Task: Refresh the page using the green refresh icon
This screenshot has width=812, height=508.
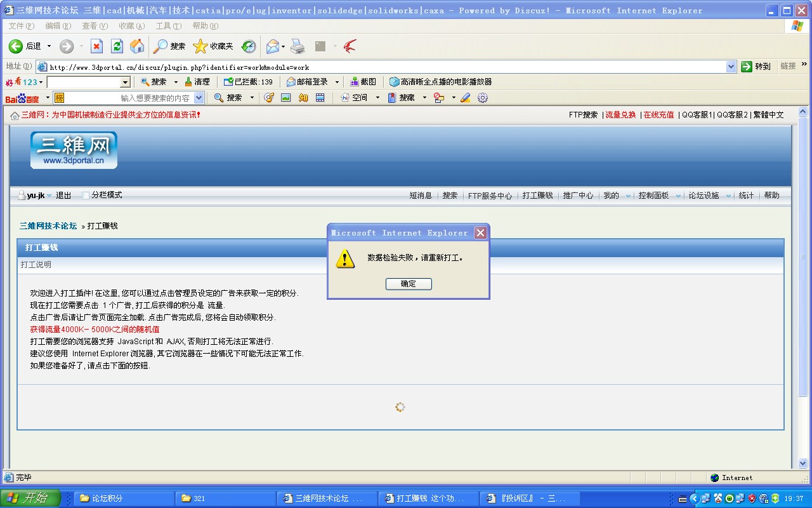Action: point(117,46)
